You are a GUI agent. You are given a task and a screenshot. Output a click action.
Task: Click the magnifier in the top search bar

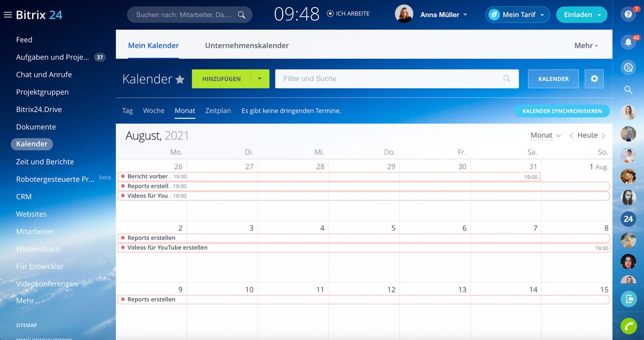[241, 15]
